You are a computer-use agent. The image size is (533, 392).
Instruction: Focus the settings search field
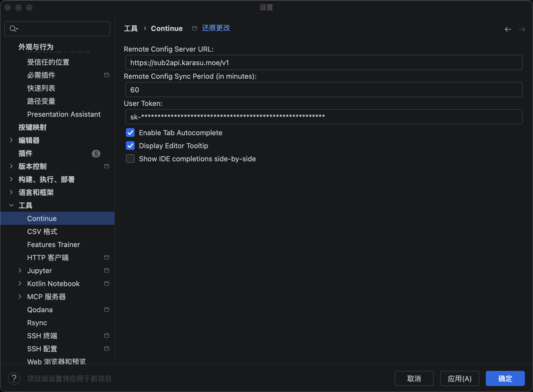coord(57,29)
